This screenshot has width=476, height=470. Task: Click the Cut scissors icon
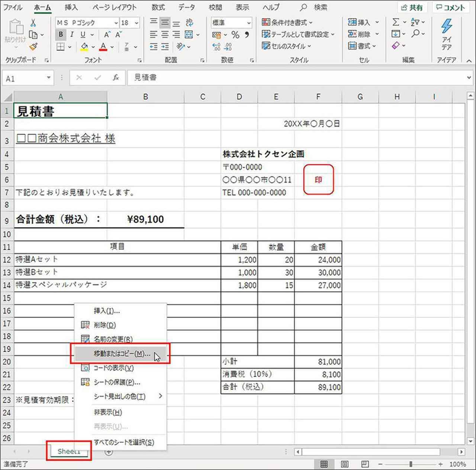33,23
